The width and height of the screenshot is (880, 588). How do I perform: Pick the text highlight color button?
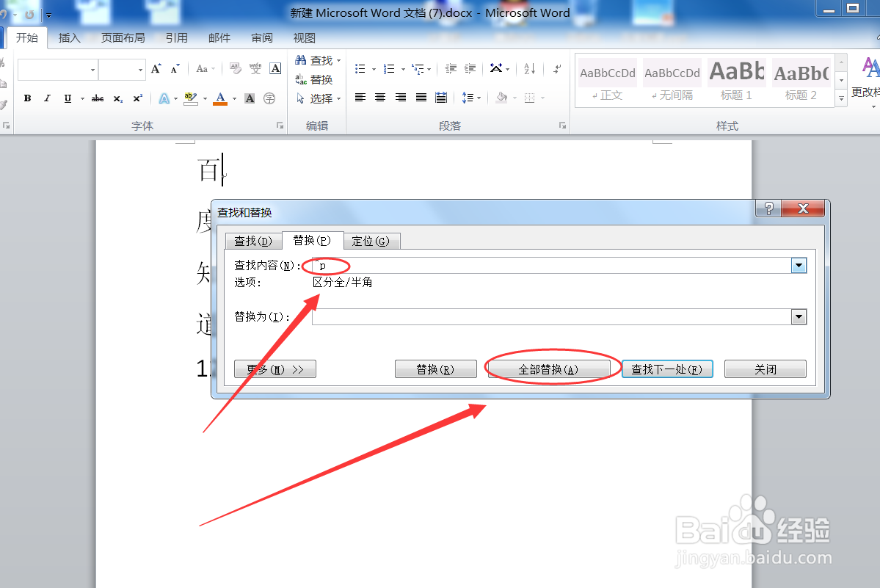coord(191,99)
